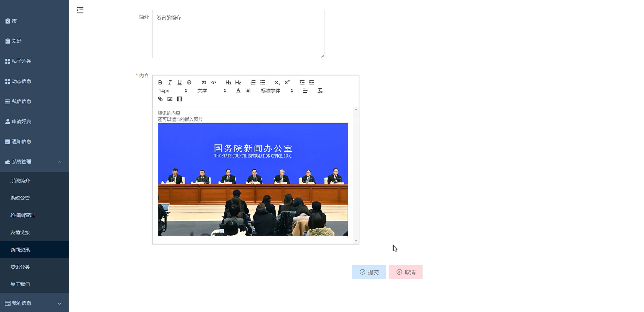Expand the 我的信息 menu group
This screenshot has height=312, width=644.
point(35,303)
